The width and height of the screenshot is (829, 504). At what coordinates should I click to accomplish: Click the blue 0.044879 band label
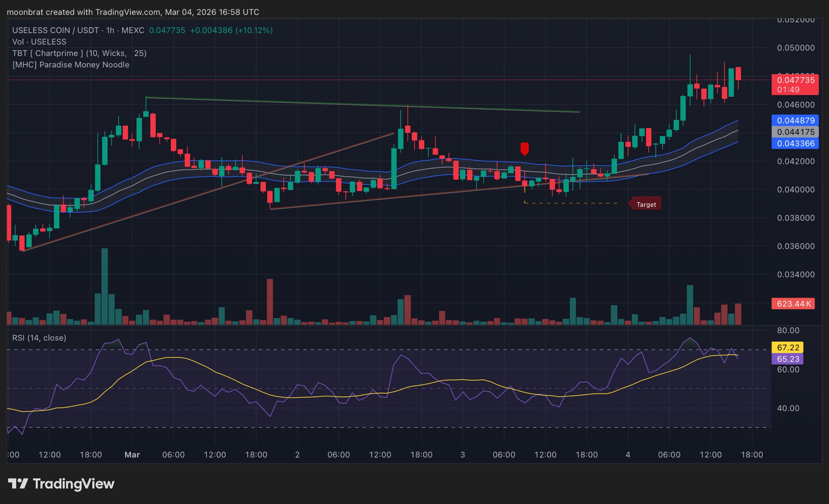pos(795,120)
